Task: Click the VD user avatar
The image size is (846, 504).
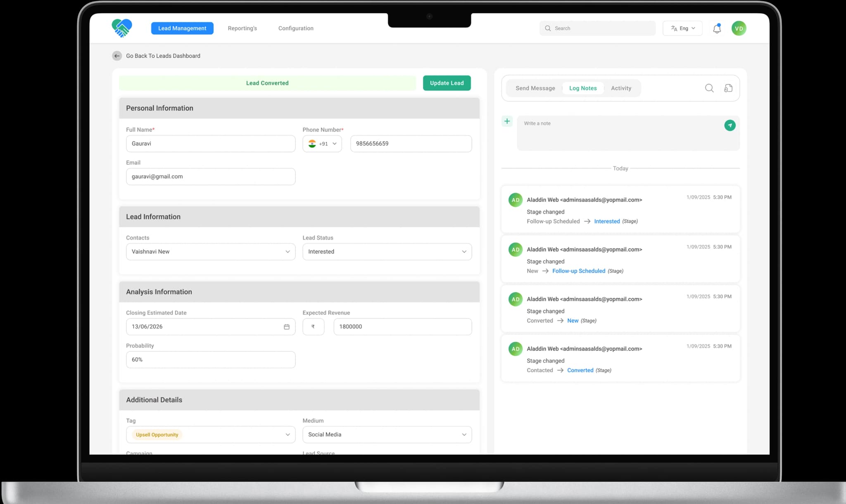Action: coord(739,28)
